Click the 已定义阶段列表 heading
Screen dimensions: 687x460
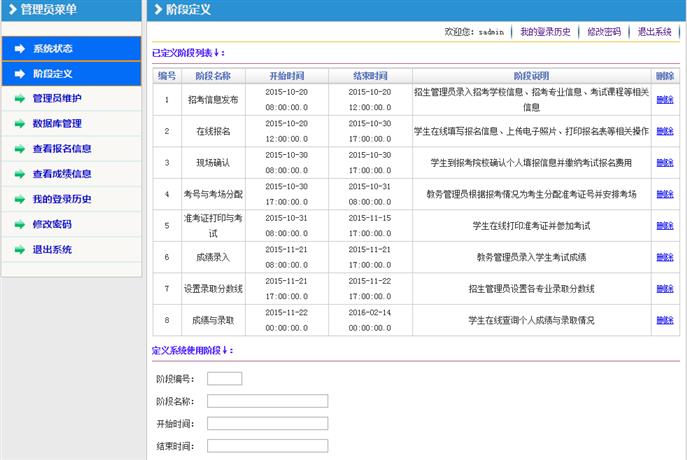point(188,53)
